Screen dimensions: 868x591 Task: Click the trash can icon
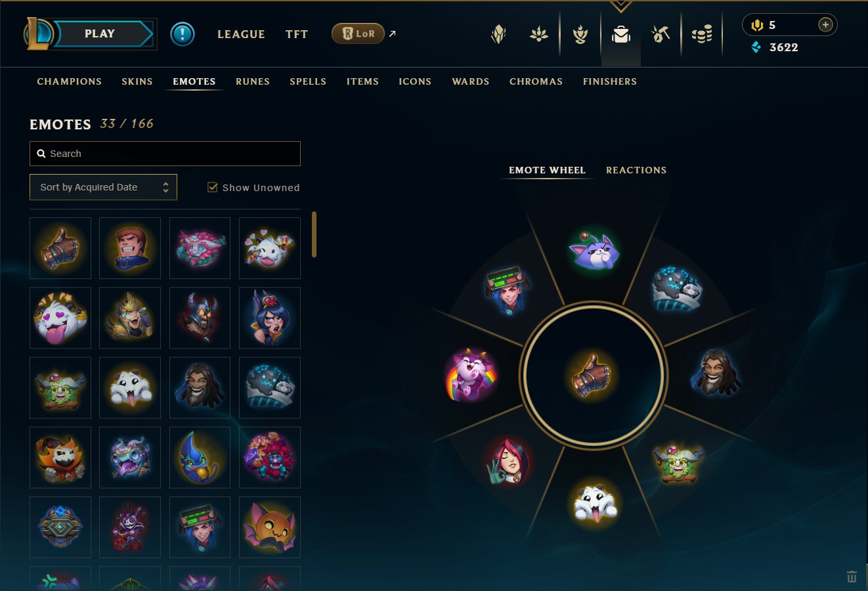coord(852,577)
